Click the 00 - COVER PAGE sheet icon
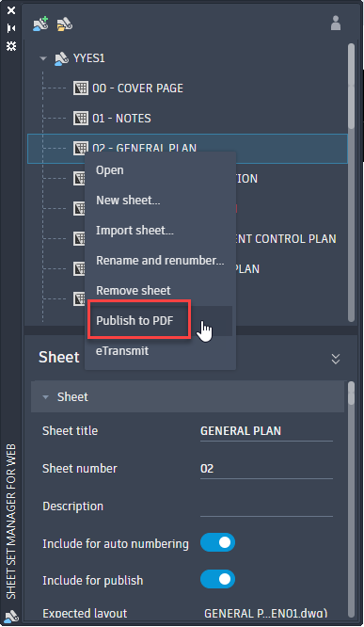Image resolution: width=364 pixels, height=627 pixels. (81, 88)
